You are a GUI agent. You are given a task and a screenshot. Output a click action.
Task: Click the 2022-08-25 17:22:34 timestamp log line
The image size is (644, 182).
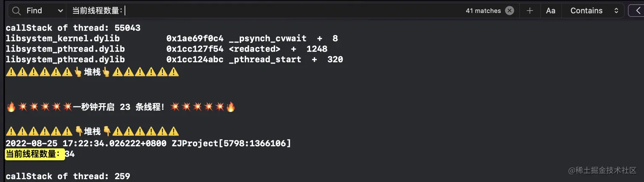point(148,144)
